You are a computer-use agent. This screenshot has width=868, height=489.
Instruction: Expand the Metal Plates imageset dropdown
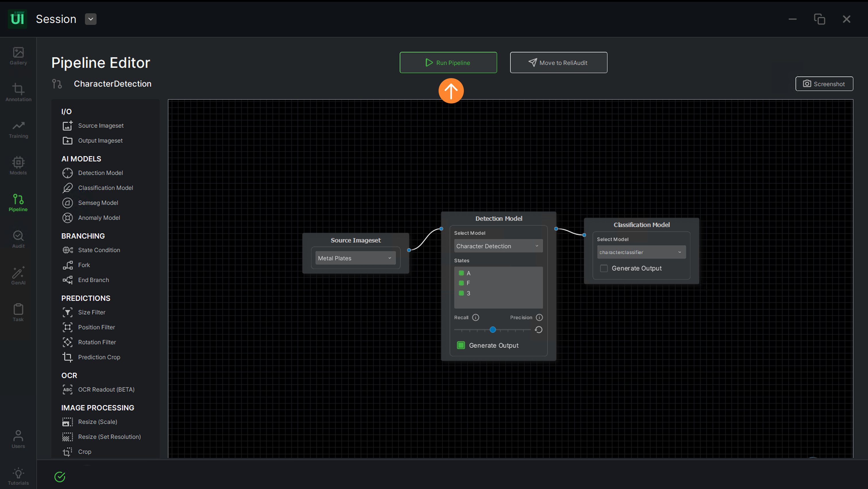355,258
